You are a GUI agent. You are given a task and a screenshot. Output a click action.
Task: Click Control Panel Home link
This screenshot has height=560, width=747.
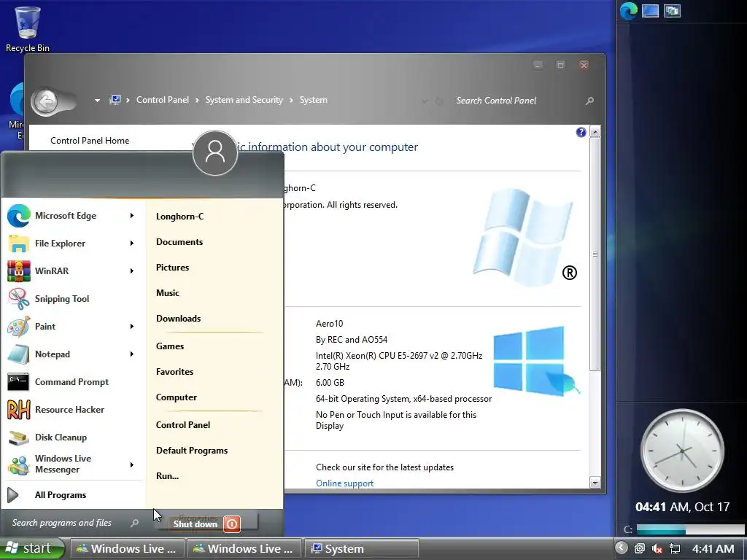pos(90,141)
